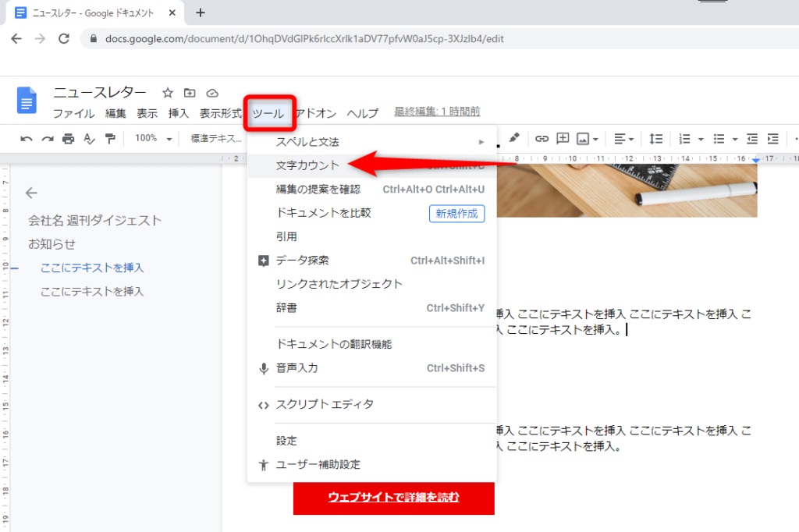Open the 標準テキスト style dropdown
799x532 pixels.
(216, 139)
